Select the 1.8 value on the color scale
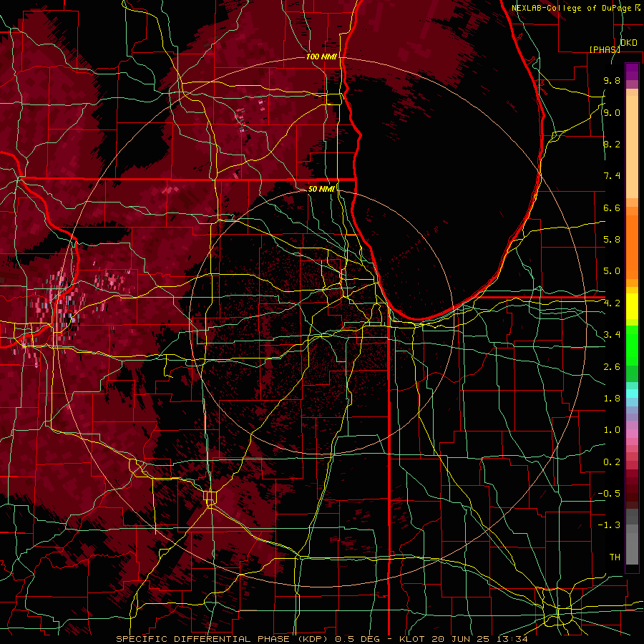Viewport: 644px width, 644px height. [612, 399]
